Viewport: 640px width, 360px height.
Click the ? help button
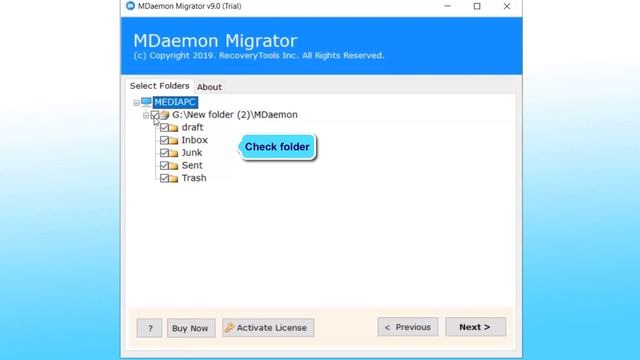pyautogui.click(x=149, y=328)
